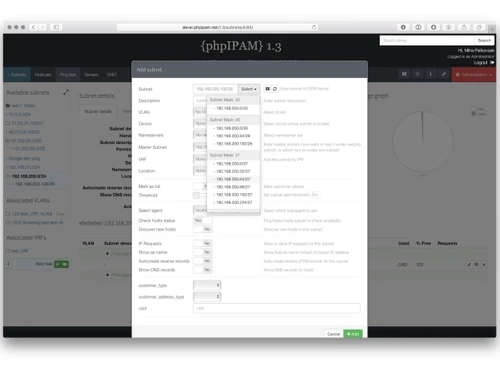Toggle Autocreate reverse records switch

pos(203,261)
